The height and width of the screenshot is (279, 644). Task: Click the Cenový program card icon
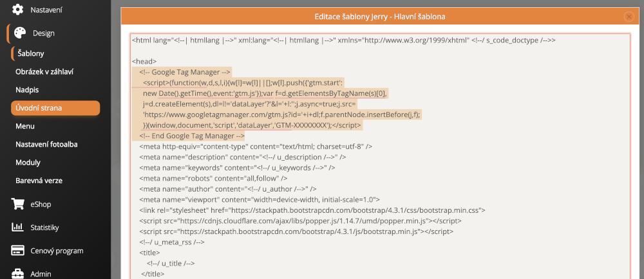point(18,251)
